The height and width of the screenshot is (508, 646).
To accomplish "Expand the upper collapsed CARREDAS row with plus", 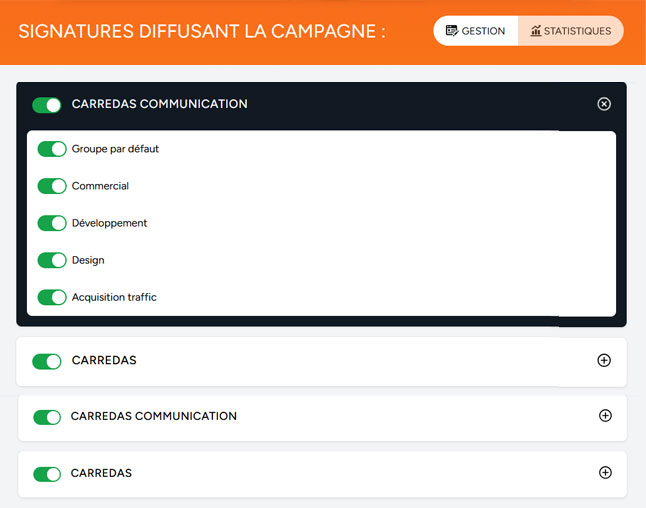I will tap(604, 361).
